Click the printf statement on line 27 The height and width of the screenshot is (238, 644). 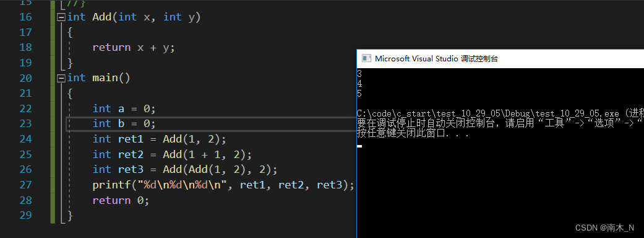(223, 185)
